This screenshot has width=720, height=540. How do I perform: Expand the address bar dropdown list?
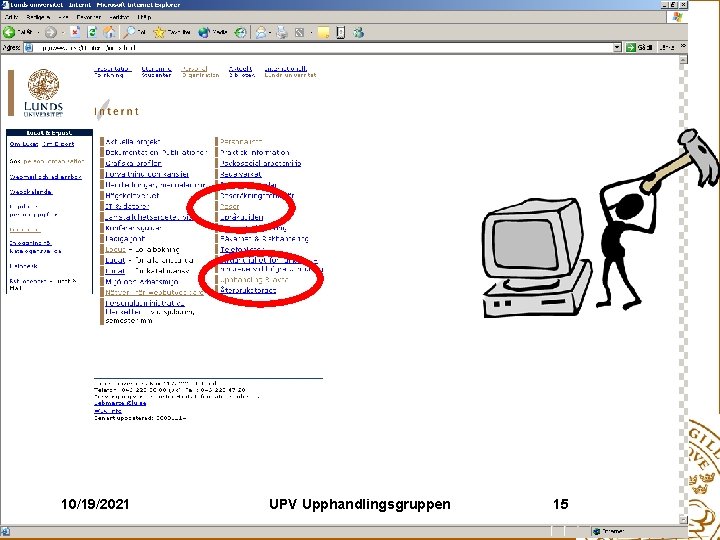click(x=617, y=47)
